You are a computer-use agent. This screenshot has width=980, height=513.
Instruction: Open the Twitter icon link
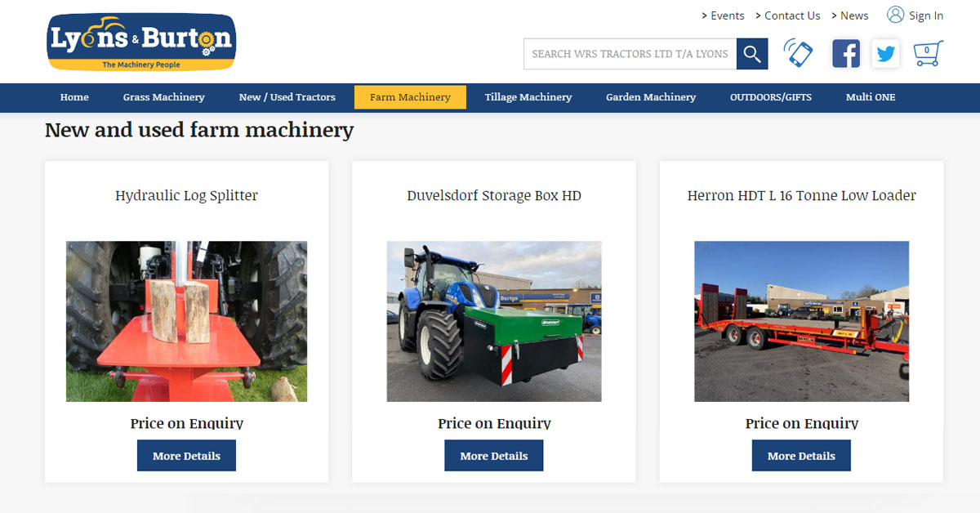point(885,54)
